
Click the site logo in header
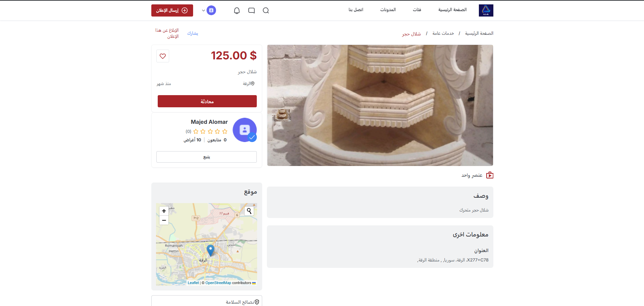coord(486,10)
